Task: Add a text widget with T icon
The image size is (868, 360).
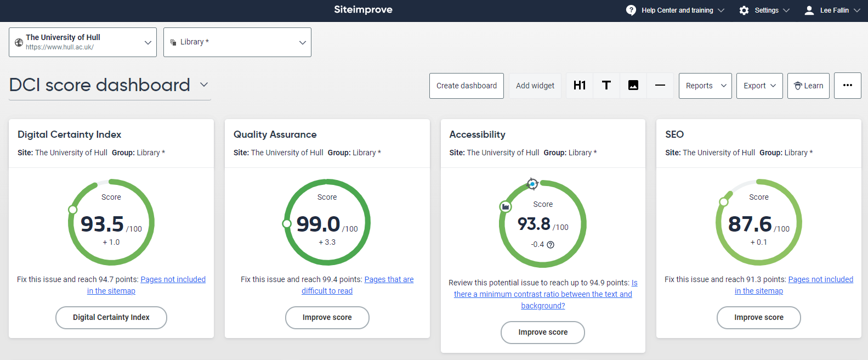Action: (x=606, y=86)
